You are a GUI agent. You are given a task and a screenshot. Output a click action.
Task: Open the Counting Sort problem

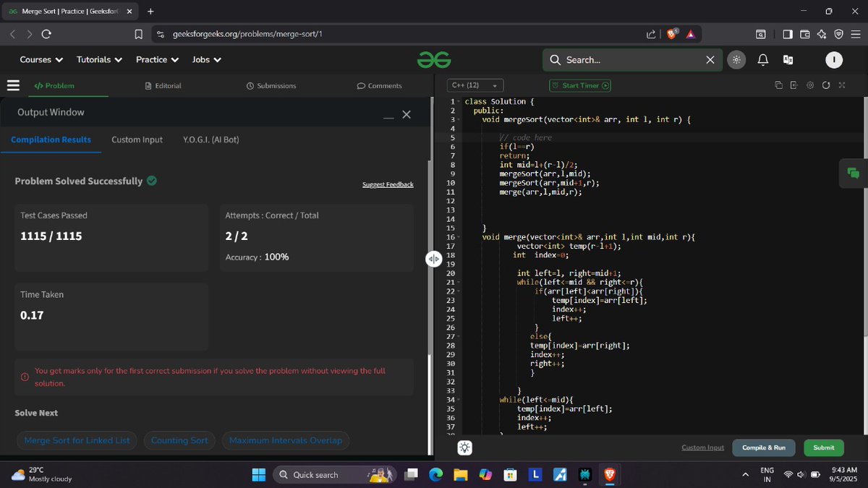[179, 440]
